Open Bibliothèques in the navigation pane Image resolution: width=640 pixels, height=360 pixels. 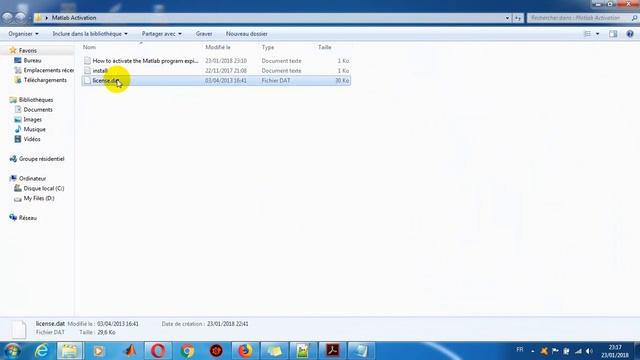tap(36, 100)
